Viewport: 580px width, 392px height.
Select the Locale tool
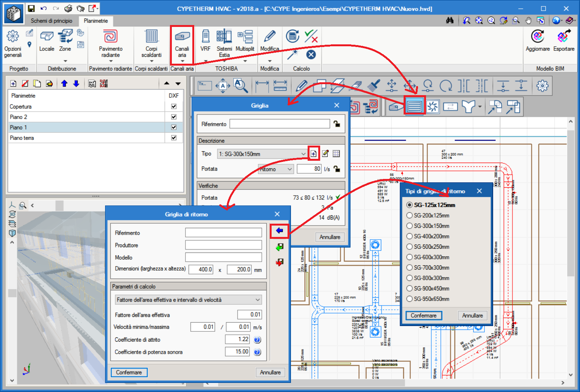[x=47, y=41]
